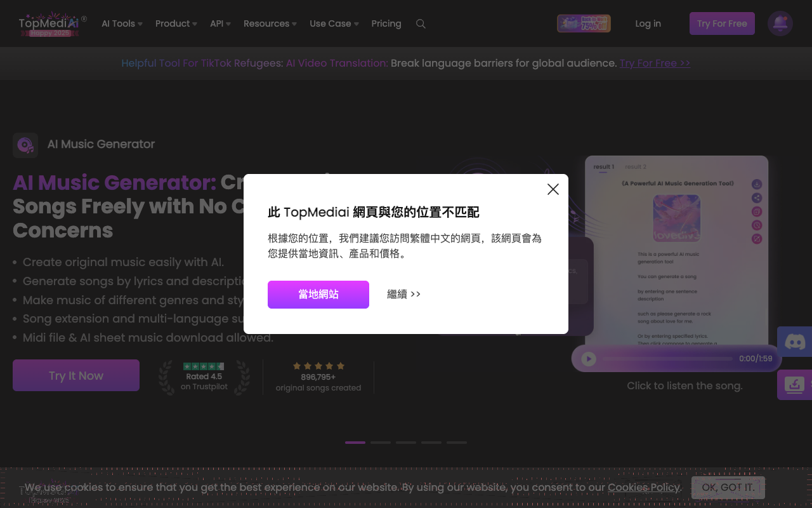Select the third carousel indicator
Image resolution: width=812 pixels, height=508 pixels.
click(406, 443)
